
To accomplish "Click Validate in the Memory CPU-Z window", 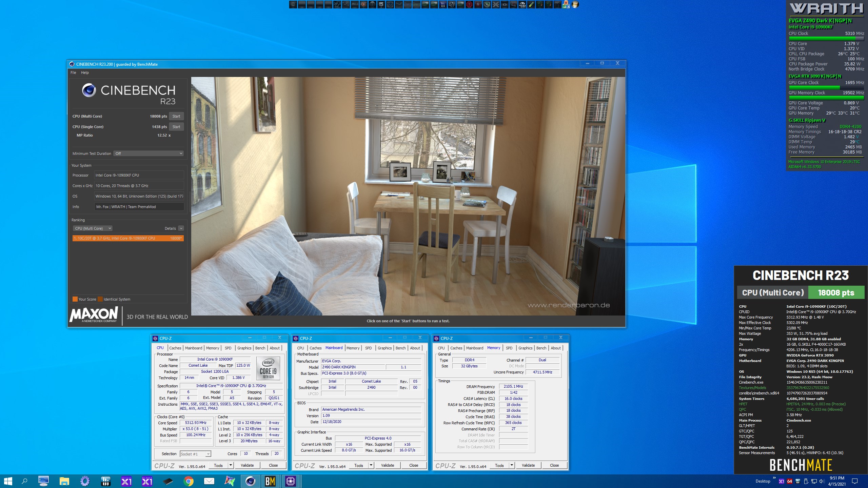I will point(528,465).
